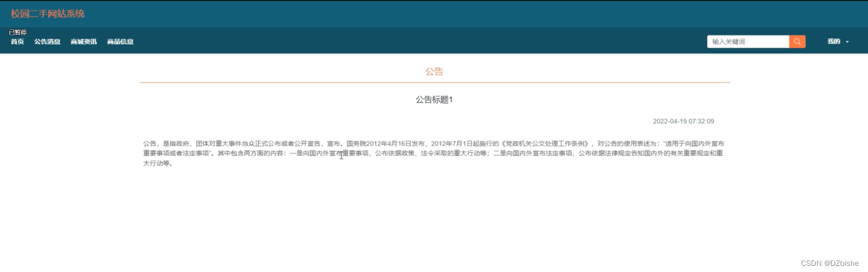The height and width of the screenshot is (272, 868).
Task: Click the 公告 section heading
Action: [434, 71]
